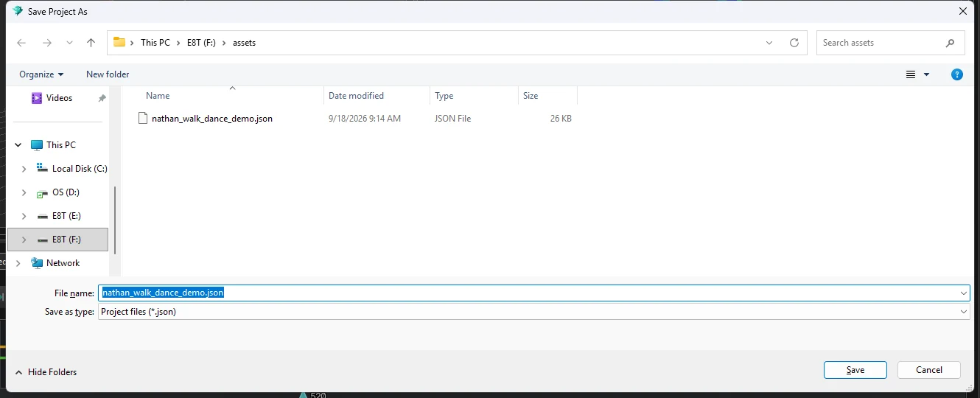Open the view options dropdown arrow
Screen dimensions: 980x398
click(926, 74)
